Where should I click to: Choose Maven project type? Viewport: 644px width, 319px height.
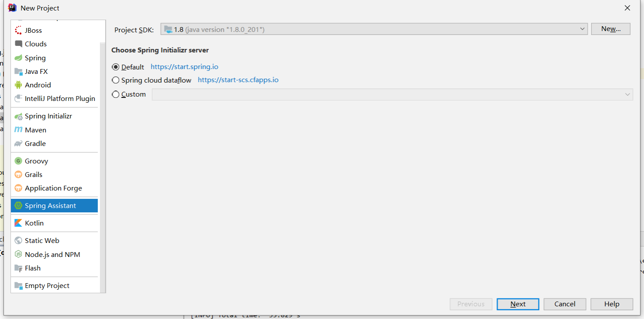[54, 130]
